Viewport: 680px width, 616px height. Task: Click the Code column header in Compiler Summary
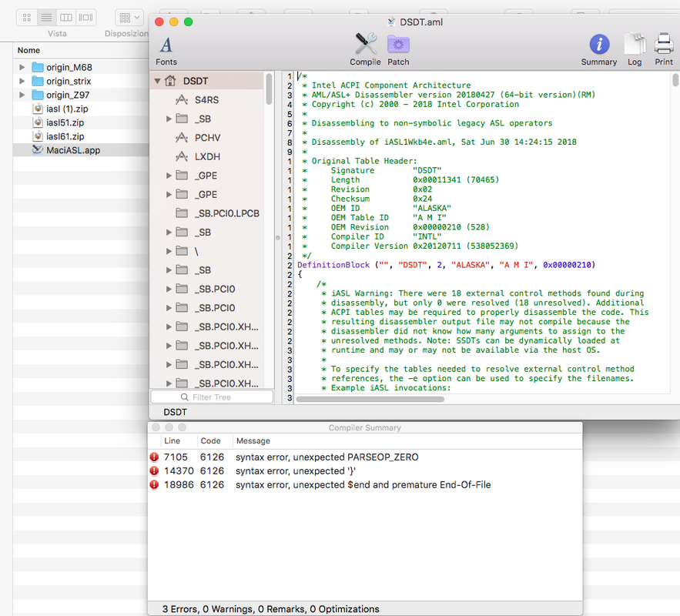(211, 441)
